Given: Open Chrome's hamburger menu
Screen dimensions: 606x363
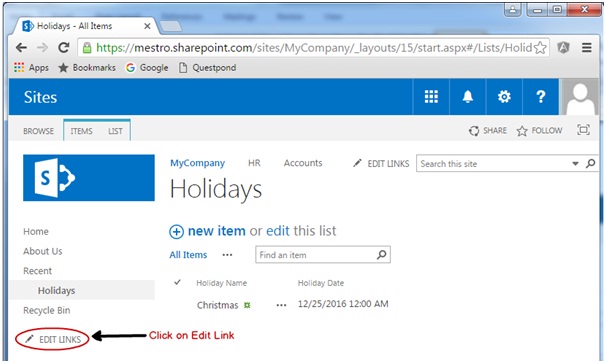Looking at the screenshot, I should pos(587,48).
